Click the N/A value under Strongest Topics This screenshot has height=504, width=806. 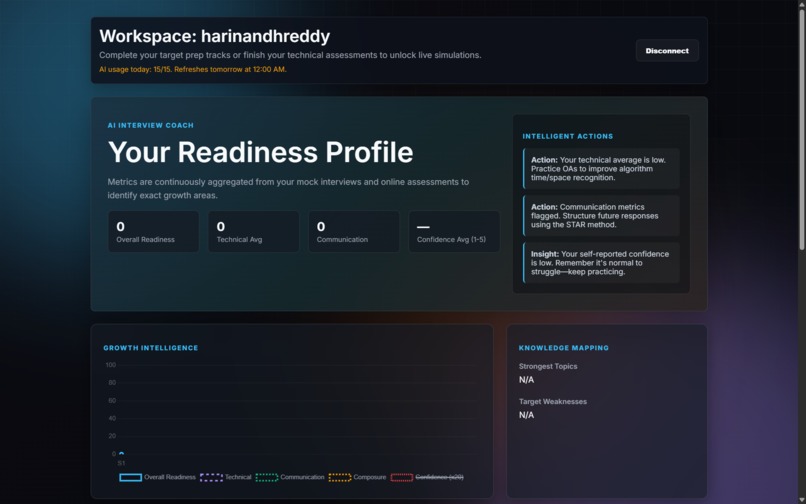(x=526, y=380)
